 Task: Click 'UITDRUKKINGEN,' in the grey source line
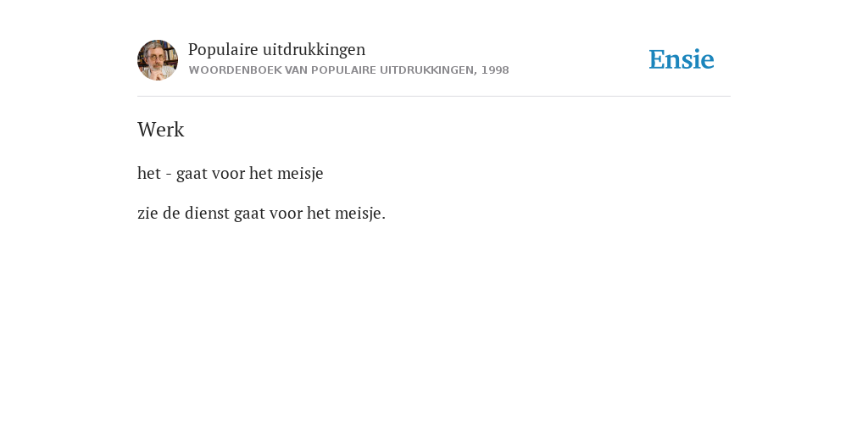428,70
